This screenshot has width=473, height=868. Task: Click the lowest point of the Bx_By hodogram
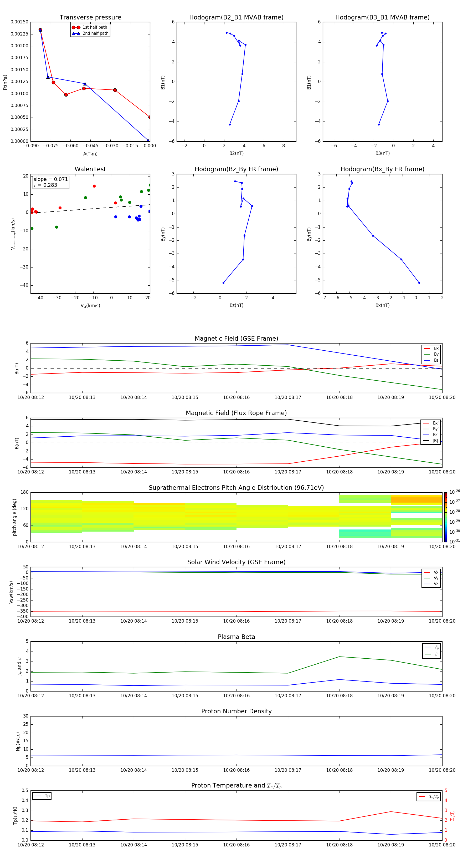(x=419, y=283)
